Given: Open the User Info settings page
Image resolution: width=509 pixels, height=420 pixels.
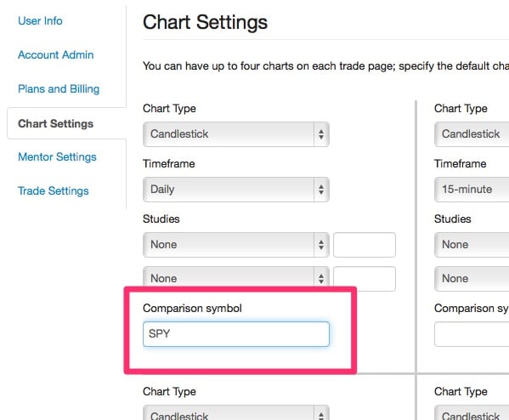Looking at the screenshot, I should tap(40, 20).
